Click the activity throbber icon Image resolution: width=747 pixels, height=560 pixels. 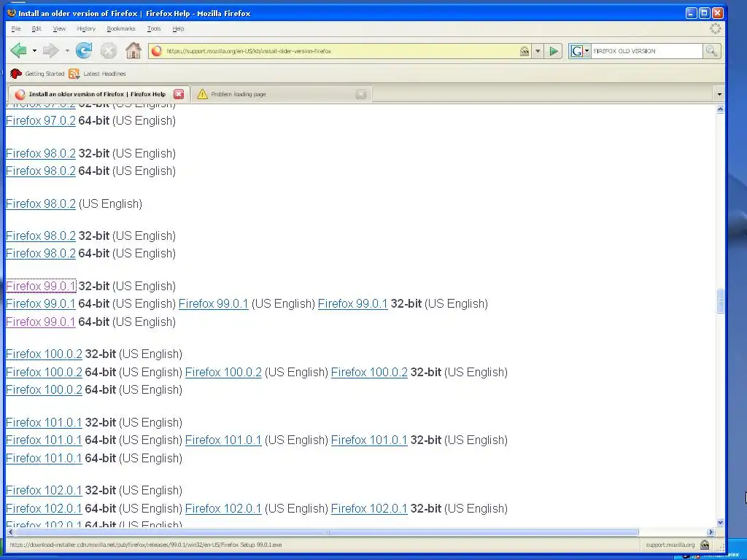click(715, 28)
